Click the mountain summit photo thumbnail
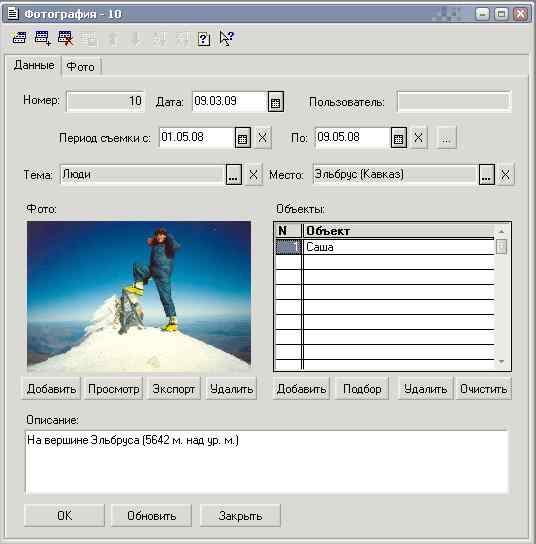The image size is (536, 544). click(139, 295)
